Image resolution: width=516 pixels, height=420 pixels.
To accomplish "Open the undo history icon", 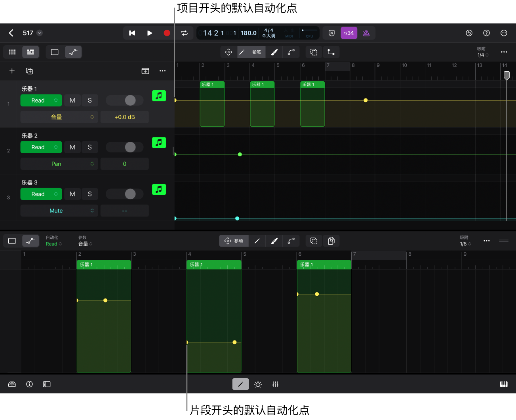I will tap(469, 33).
